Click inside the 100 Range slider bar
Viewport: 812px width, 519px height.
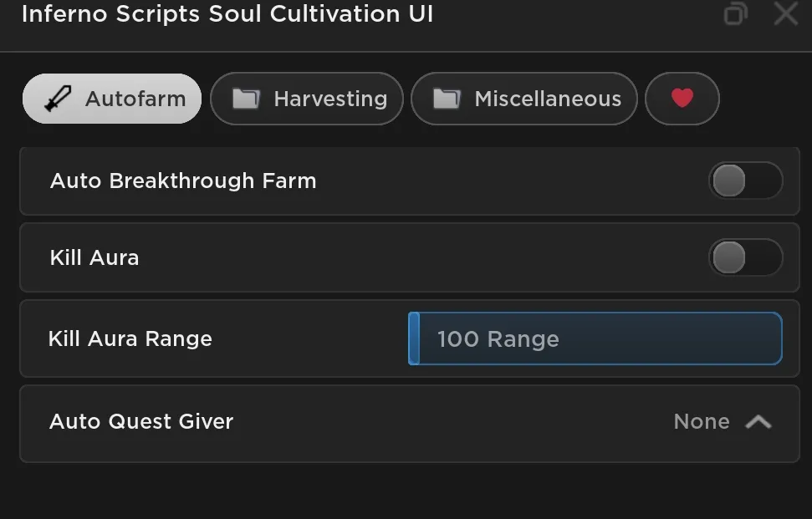tap(595, 338)
